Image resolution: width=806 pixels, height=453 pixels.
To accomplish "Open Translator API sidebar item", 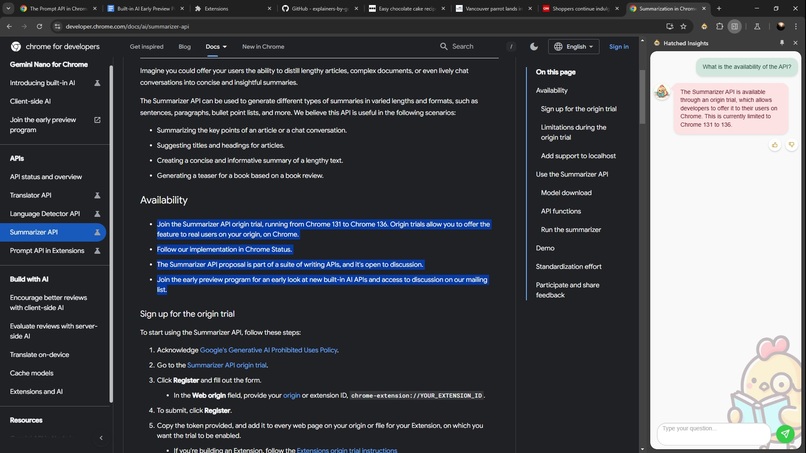I will coord(31,195).
